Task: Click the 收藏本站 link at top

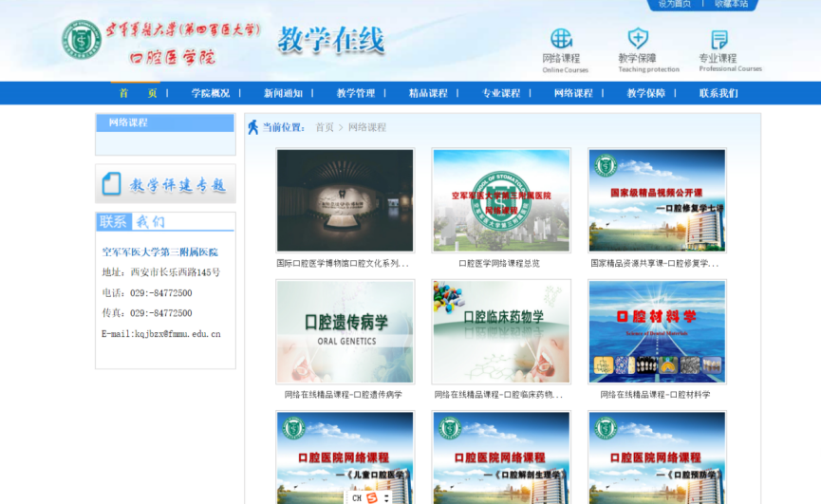Action: [x=731, y=4]
